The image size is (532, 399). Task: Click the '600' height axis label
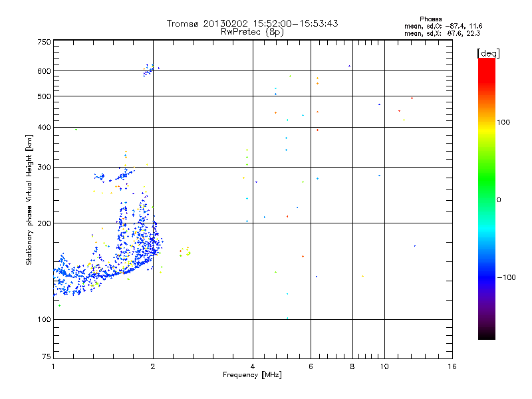click(x=44, y=71)
